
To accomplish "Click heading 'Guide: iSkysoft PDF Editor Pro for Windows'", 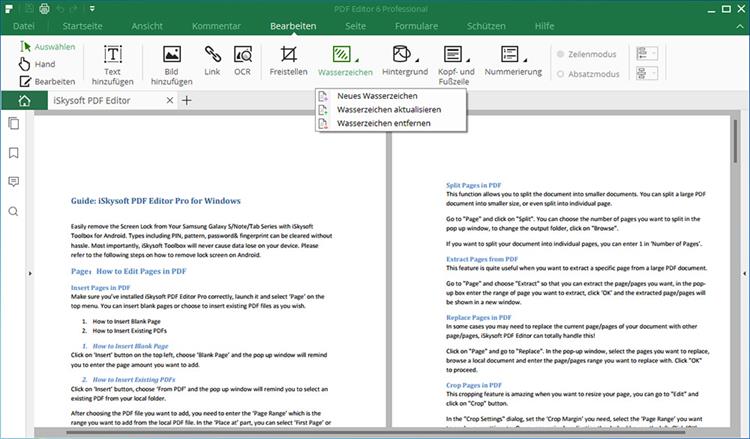I will [x=155, y=201].
